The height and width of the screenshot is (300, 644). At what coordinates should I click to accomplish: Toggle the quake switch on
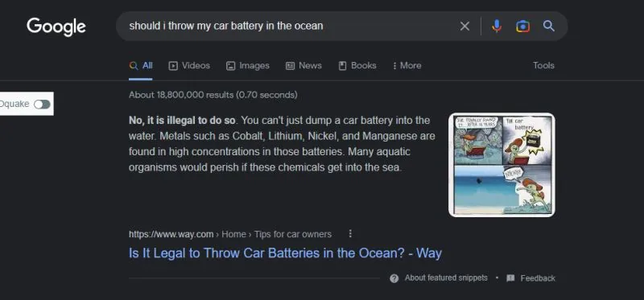coord(42,105)
